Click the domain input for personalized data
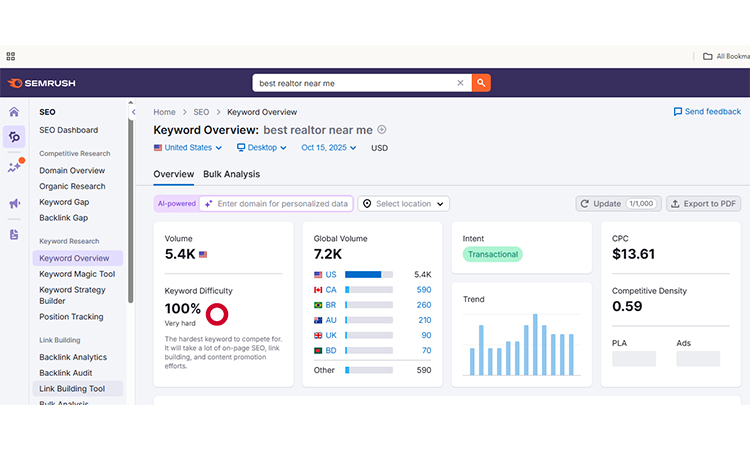This screenshot has height=450, width=750. coord(282,204)
